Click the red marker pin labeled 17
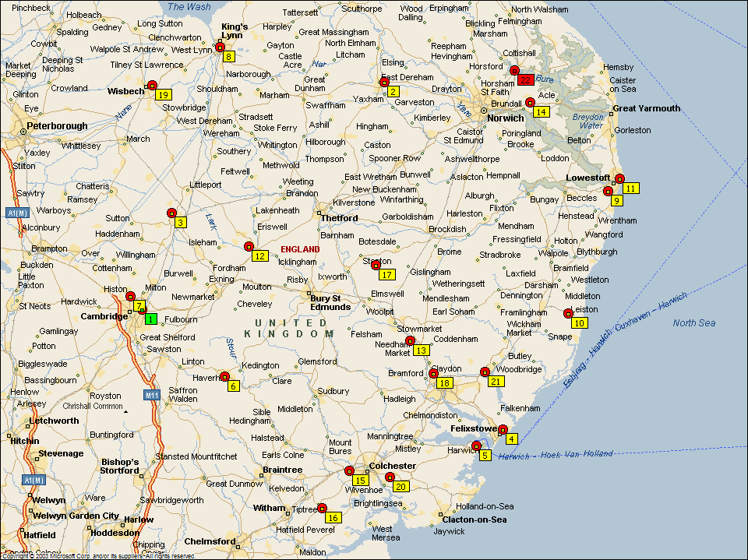 [x=376, y=265]
